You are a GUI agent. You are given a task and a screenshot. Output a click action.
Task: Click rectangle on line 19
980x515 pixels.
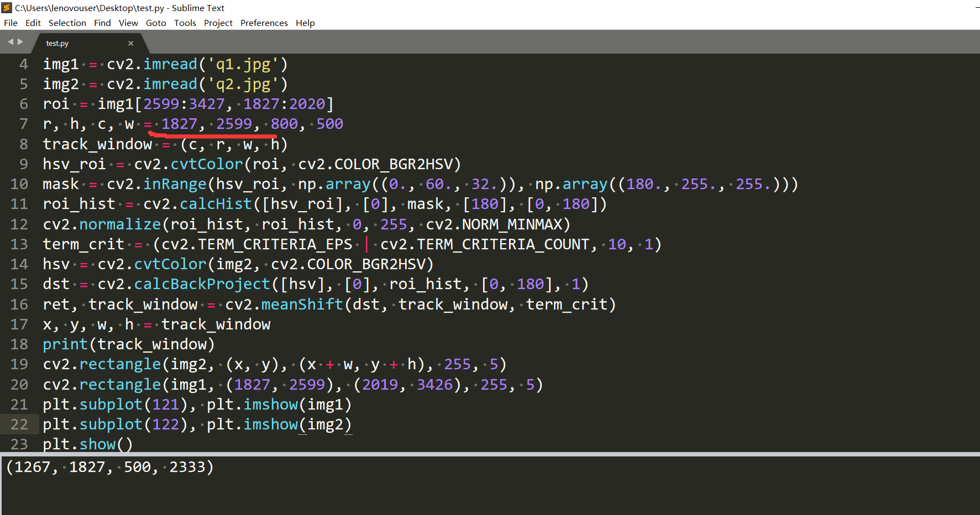pos(120,364)
